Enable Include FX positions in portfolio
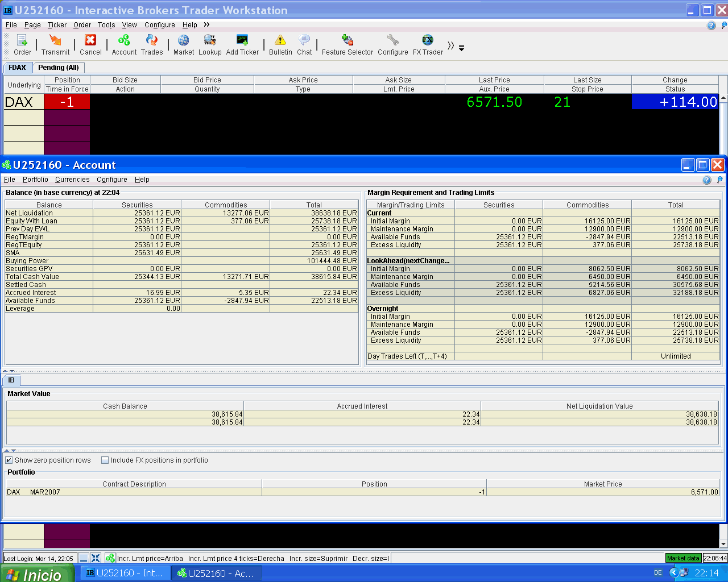728x582 pixels. point(105,460)
